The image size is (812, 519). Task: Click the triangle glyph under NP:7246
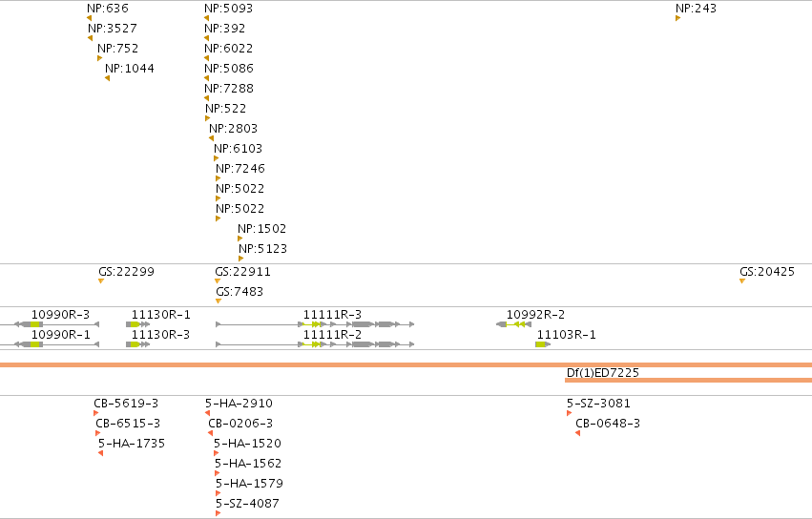[218, 178]
